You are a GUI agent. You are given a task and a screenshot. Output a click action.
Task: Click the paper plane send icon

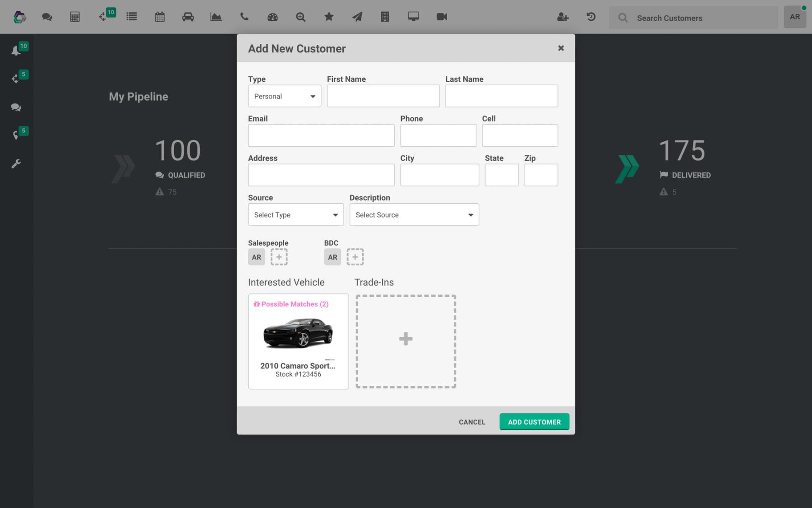pos(357,17)
